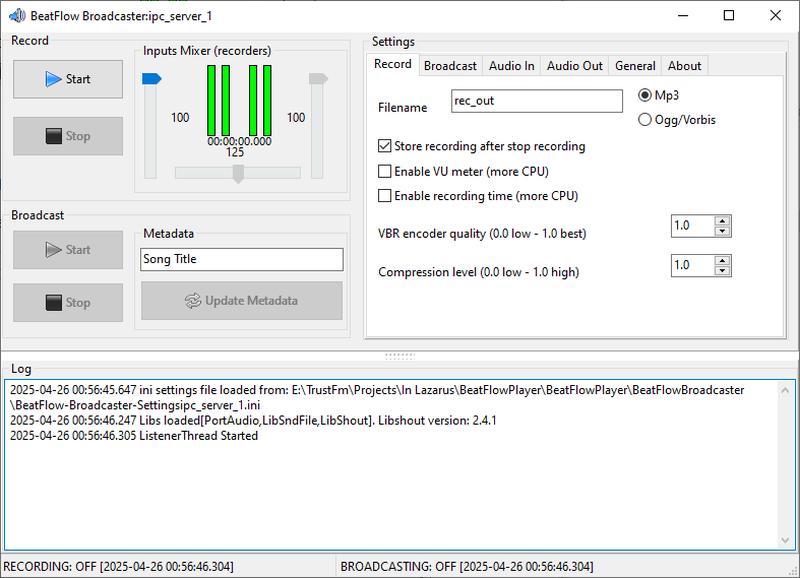Click the blue left input volume slider handle
Screen dimensions: 800x578
pos(152,79)
